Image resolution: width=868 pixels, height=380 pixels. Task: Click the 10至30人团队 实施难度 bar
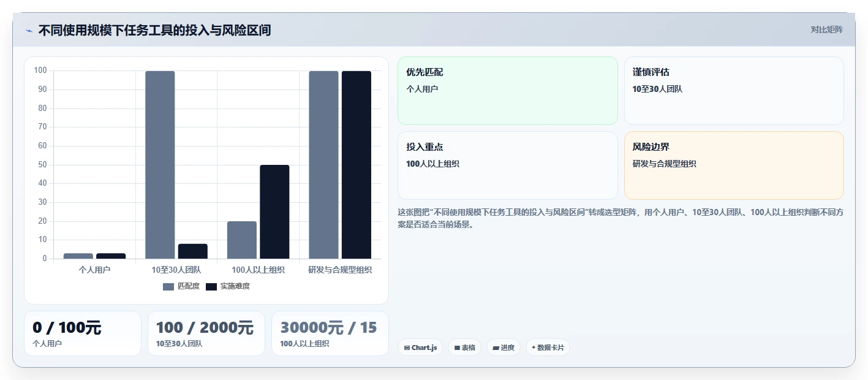pyautogui.click(x=193, y=251)
